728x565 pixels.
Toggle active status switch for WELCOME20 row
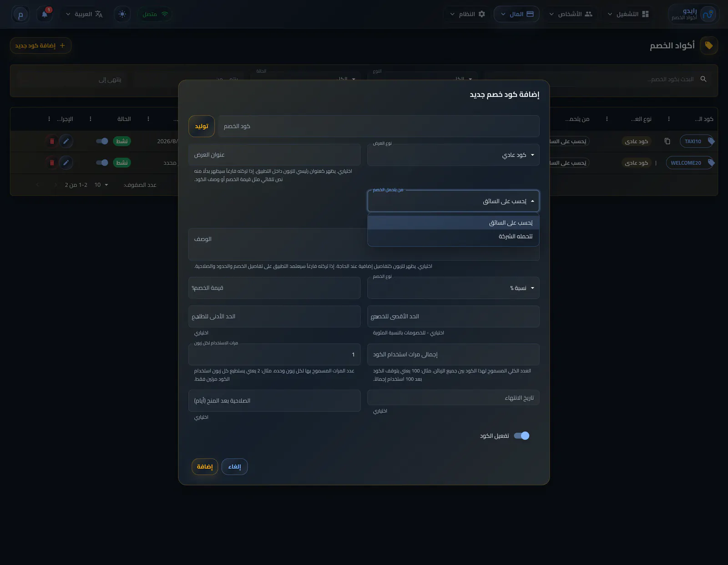click(x=102, y=163)
